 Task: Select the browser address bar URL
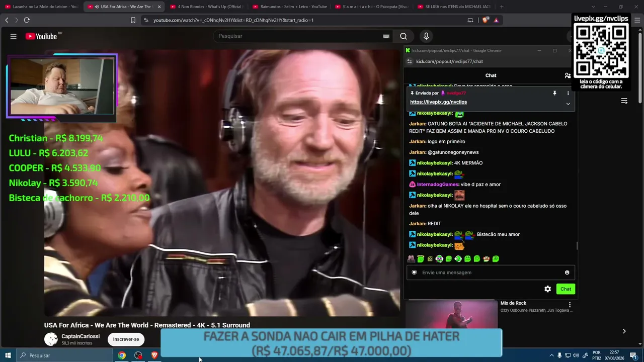pos(233,20)
